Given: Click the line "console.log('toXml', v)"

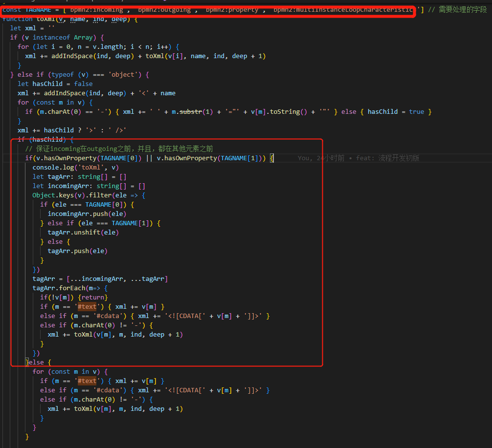Looking at the screenshot, I should (76, 168).
